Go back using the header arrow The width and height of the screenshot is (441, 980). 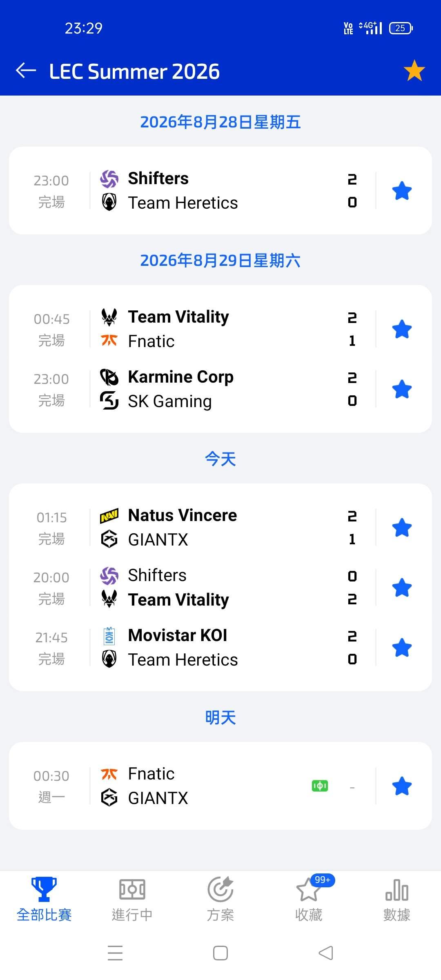[26, 71]
